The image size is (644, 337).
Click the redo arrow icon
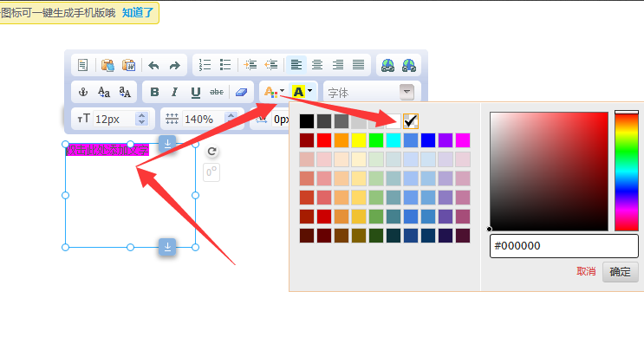point(175,65)
